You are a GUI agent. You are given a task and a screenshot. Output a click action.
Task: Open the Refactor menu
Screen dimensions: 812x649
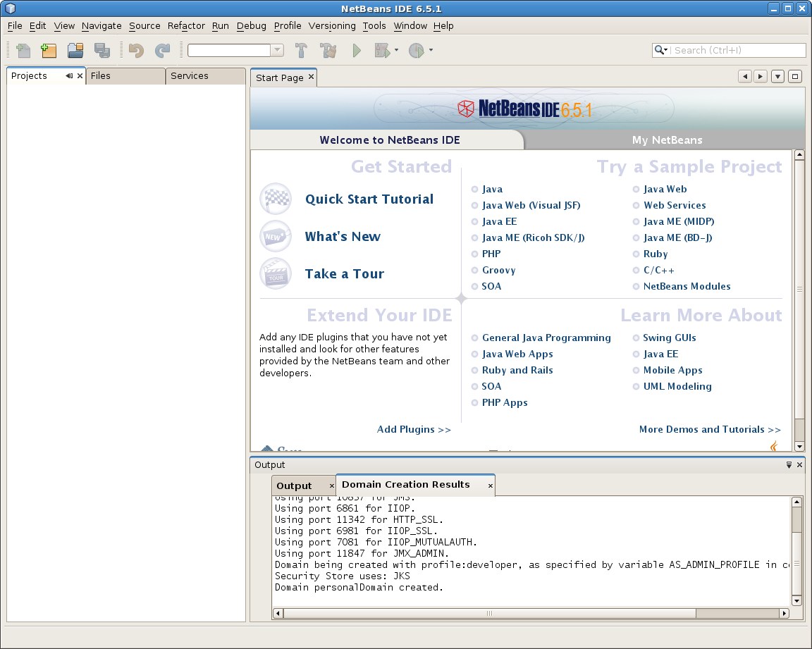(186, 25)
